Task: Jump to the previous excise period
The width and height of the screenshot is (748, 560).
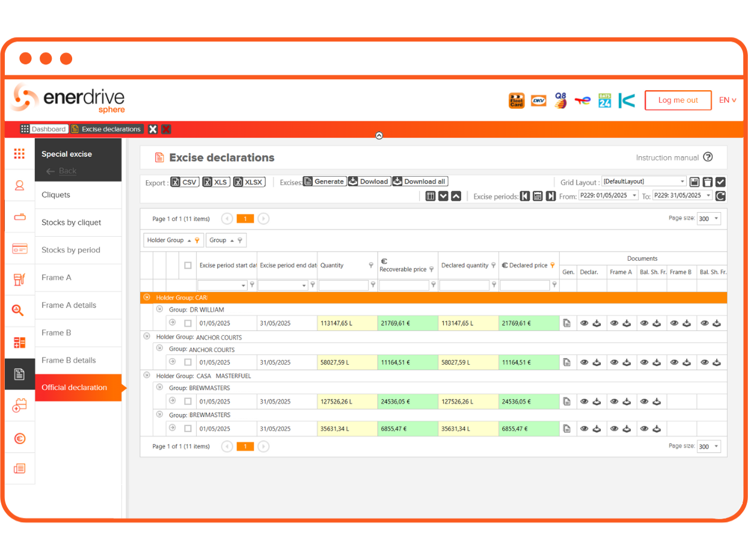Action: (x=525, y=196)
